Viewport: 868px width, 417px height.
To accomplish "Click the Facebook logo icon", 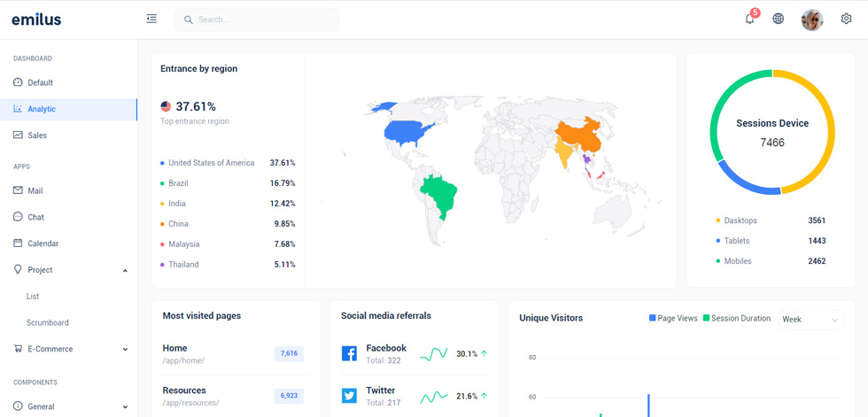I will [349, 353].
